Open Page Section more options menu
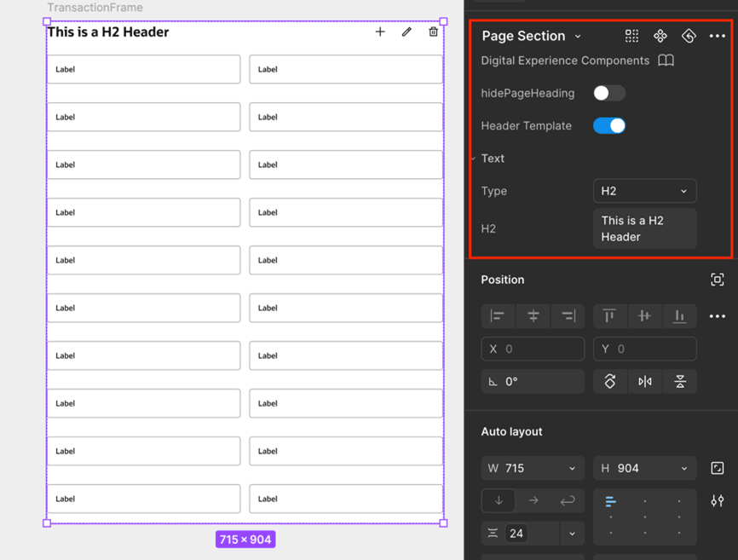Image resolution: width=738 pixels, height=560 pixels. pos(717,36)
